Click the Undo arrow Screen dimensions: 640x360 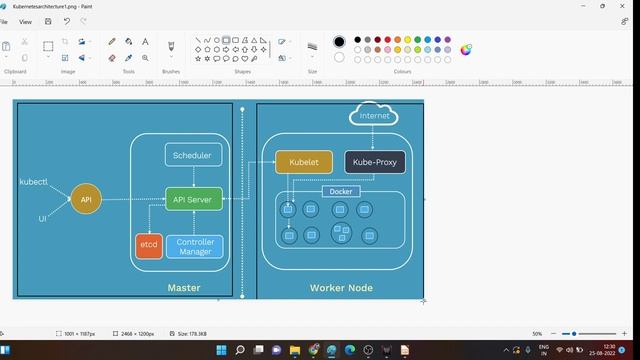67,22
